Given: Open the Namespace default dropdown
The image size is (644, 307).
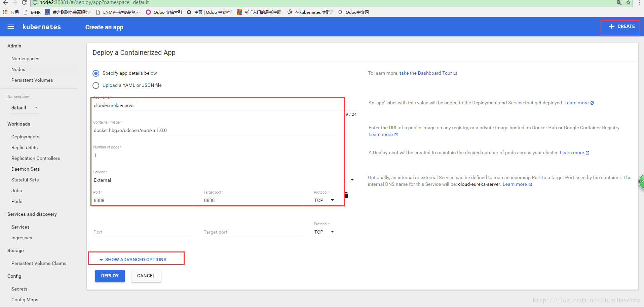Looking at the screenshot, I should (24, 108).
